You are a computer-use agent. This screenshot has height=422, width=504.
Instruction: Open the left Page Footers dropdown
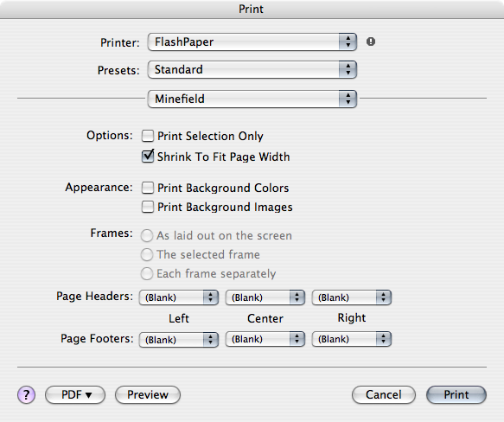coord(179,339)
